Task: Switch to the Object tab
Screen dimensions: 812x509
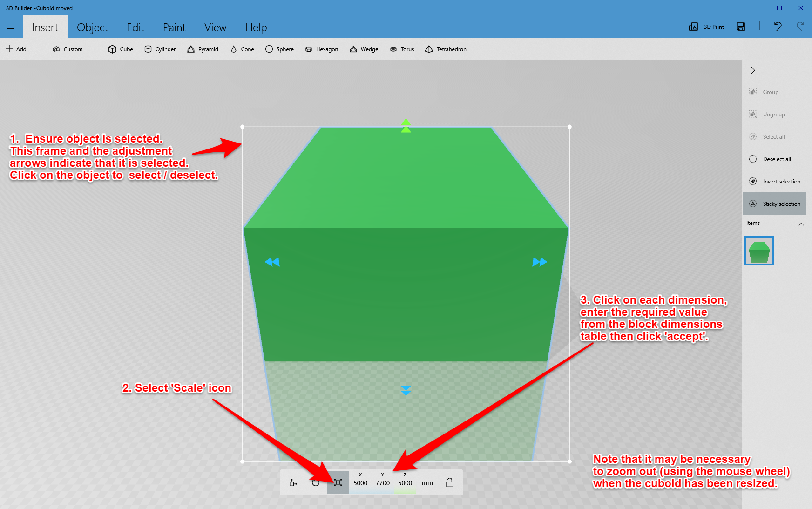Action: tap(92, 27)
